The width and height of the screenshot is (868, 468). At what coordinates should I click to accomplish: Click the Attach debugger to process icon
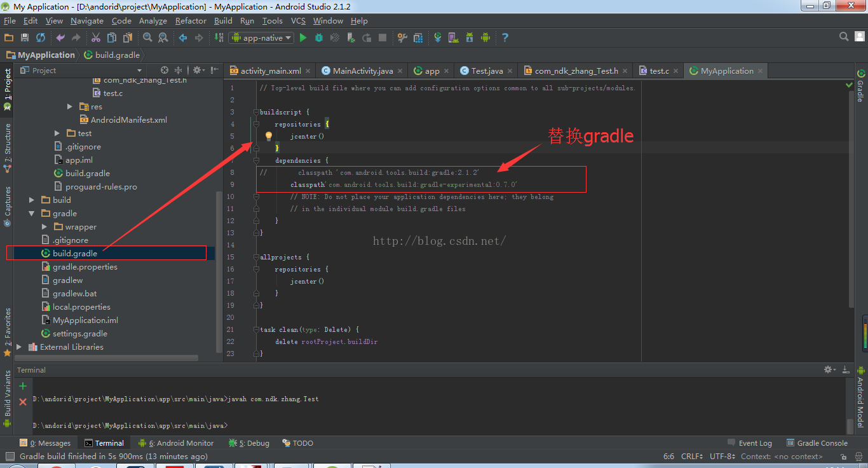coord(351,38)
